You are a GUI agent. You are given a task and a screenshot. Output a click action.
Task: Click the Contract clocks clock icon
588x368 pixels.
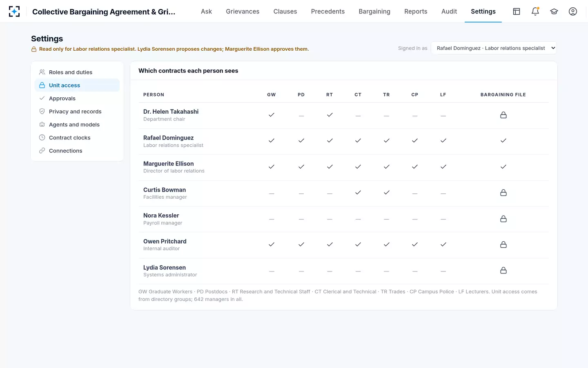pos(42,137)
